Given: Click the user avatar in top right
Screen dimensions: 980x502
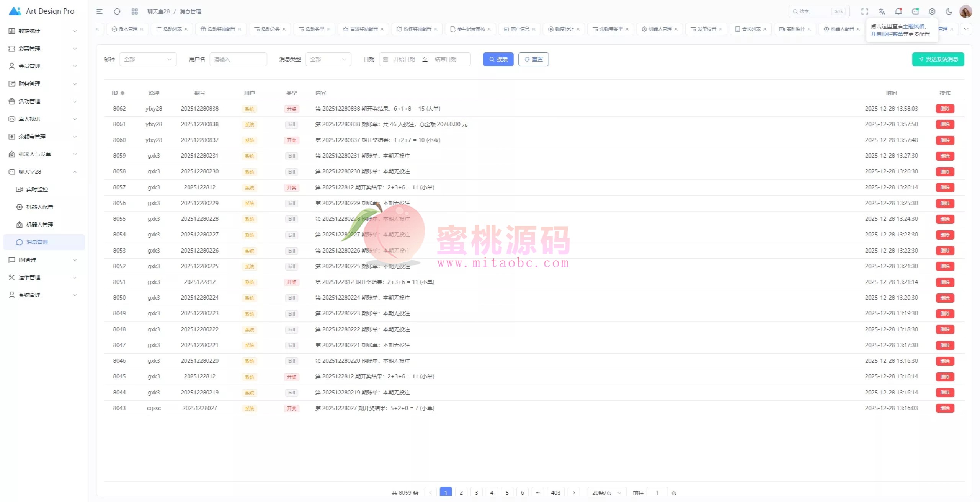Looking at the screenshot, I should [965, 11].
